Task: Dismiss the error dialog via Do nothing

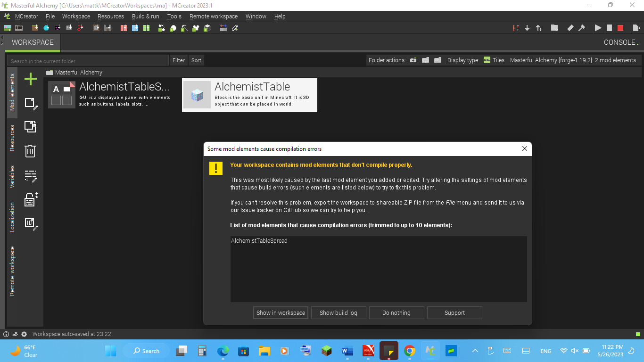Action: tap(396, 313)
